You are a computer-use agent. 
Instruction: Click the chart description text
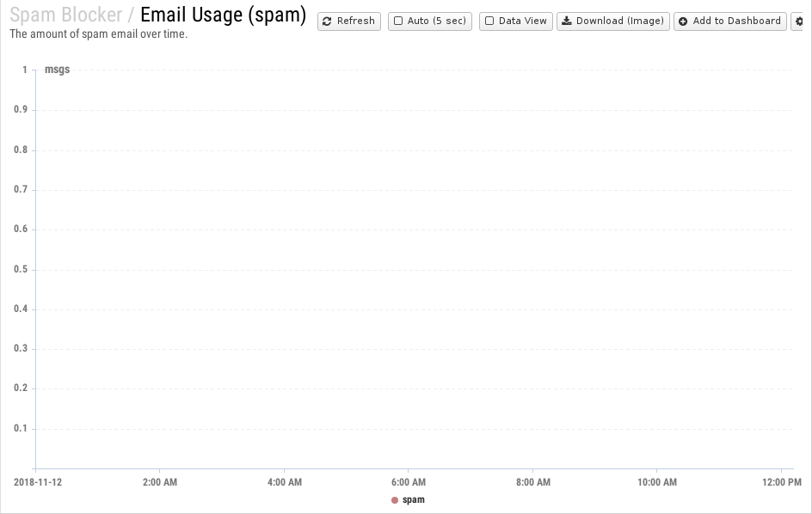98,34
